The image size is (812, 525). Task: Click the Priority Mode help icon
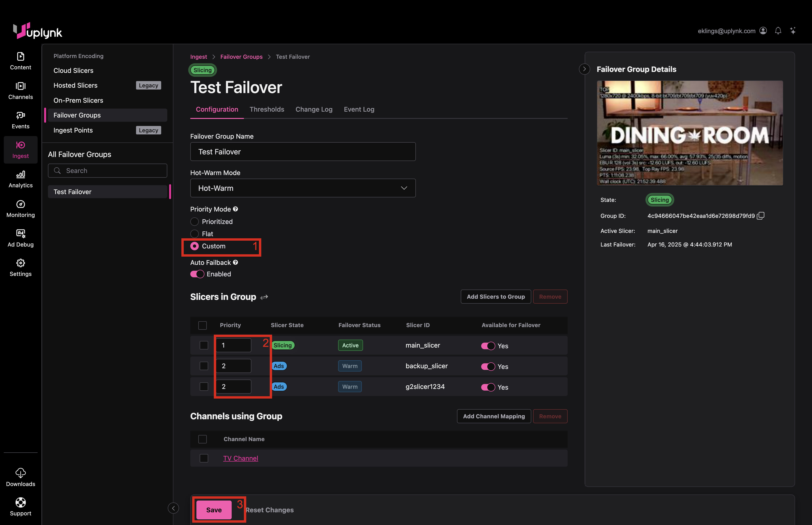click(235, 209)
